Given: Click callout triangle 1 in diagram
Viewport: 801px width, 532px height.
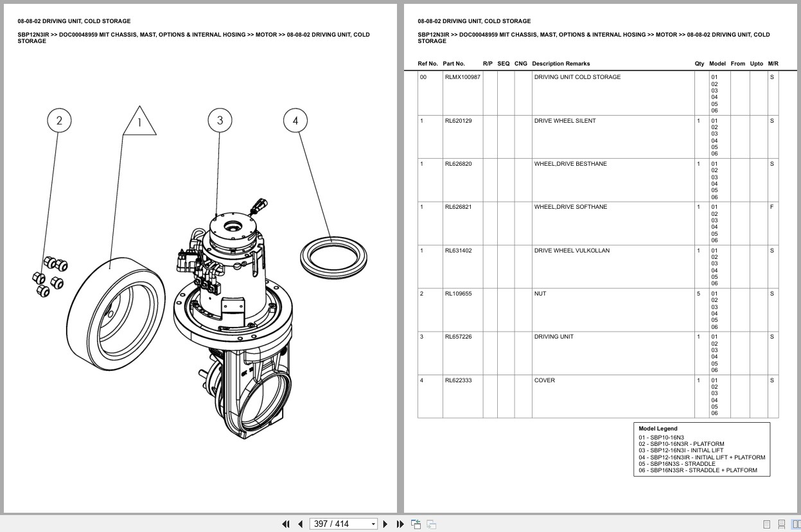Looking at the screenshot, I should 139,121.
